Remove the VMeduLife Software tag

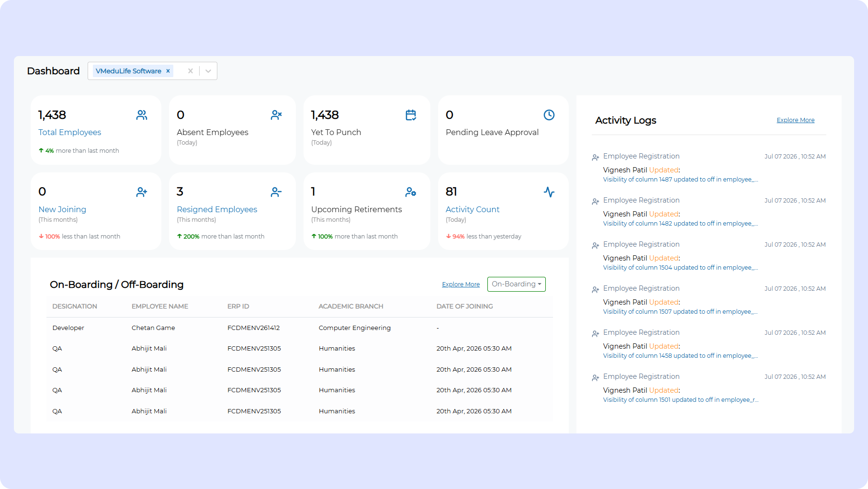coord(168,71)
